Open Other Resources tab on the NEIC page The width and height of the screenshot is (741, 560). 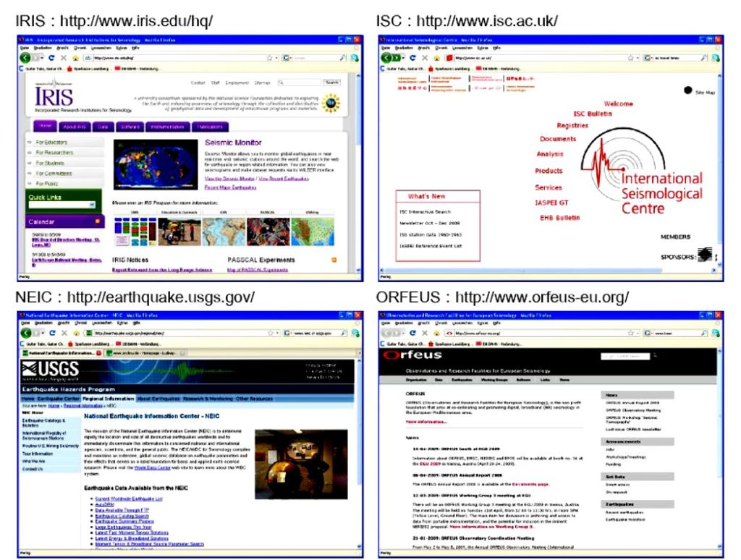254,399
